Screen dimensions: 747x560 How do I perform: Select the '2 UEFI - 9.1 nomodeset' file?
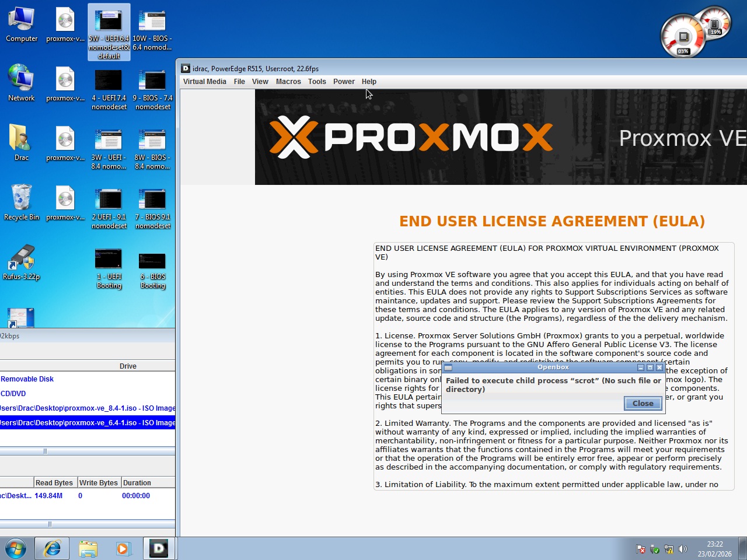pyautogui.click(x=109, y=208)
